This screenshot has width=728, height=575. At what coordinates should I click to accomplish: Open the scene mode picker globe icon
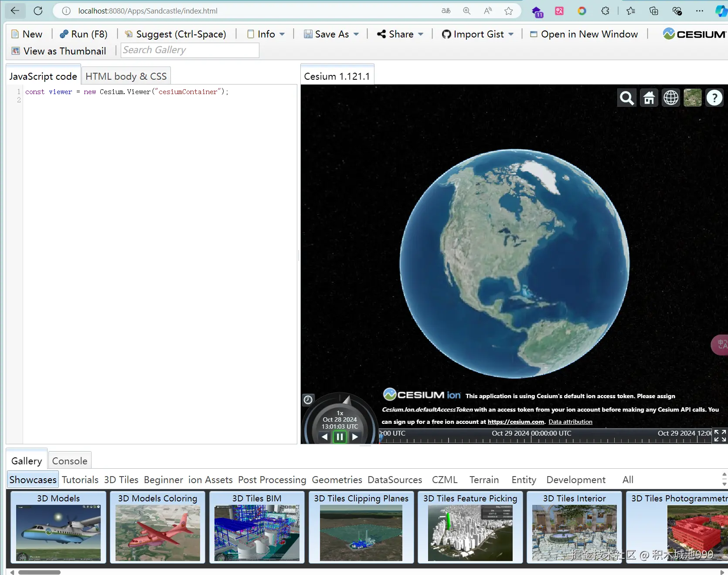pyautogui.click(x=671, y=98)
